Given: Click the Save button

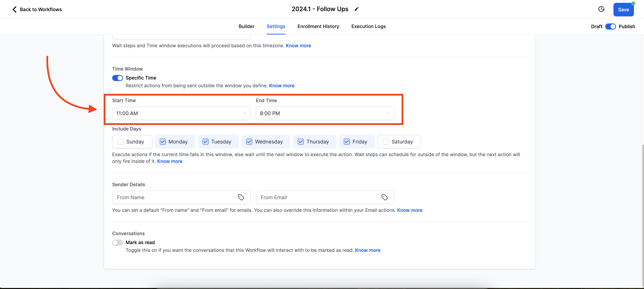Looking at the screenshot, I should coord(623,10).
